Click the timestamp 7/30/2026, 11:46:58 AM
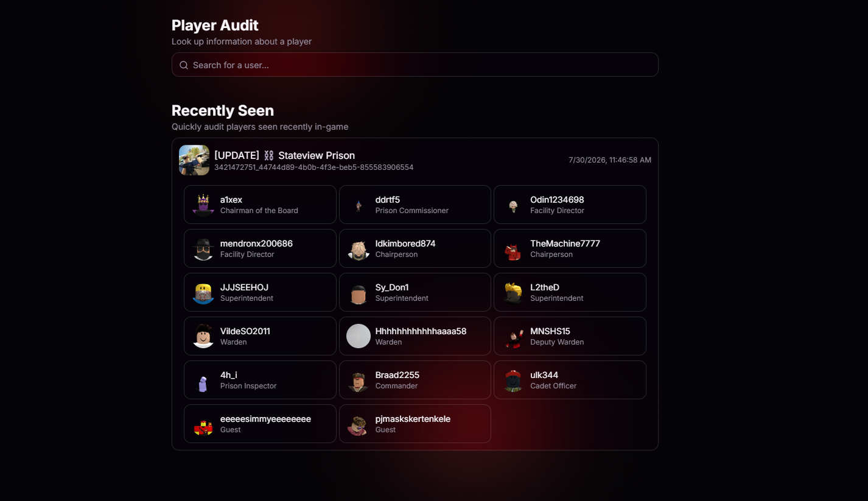Image resolution: width=868 pixels, height=501 pixels. tap(610, 160)
